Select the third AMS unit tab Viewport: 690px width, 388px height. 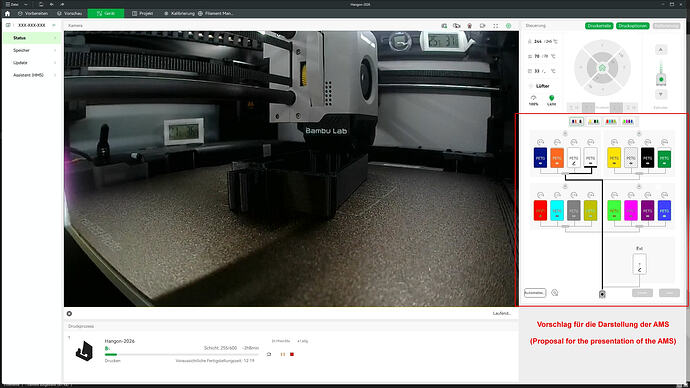tap(611, 121)
